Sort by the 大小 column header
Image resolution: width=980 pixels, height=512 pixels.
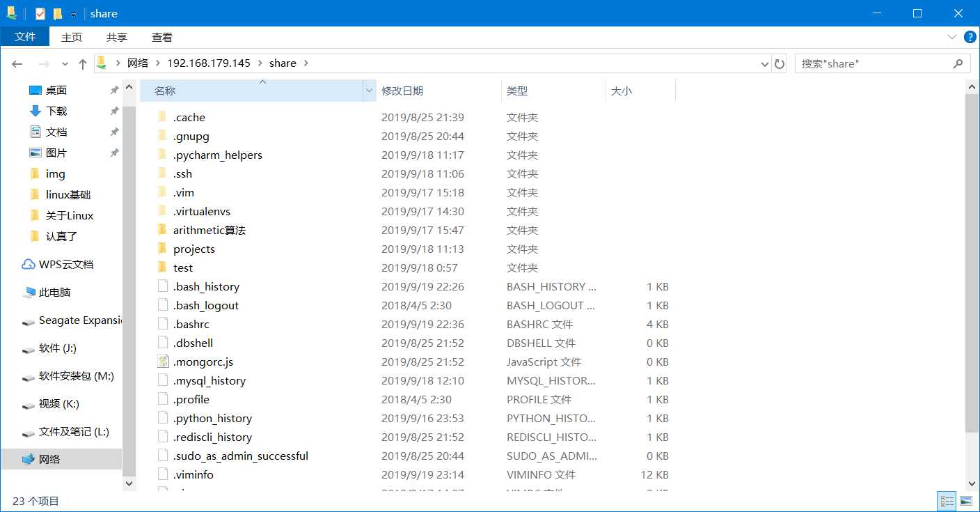(x=640, y=91)
